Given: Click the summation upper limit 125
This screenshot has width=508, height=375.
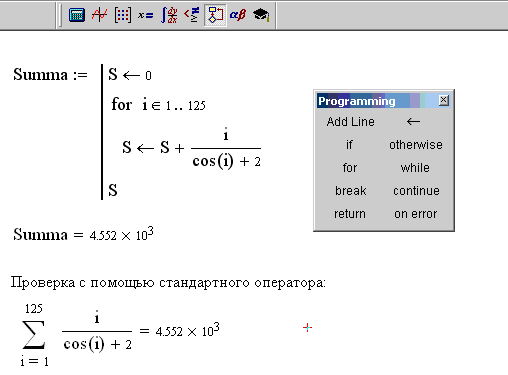Looking at the screenshot, I should (x=34, y=309).
